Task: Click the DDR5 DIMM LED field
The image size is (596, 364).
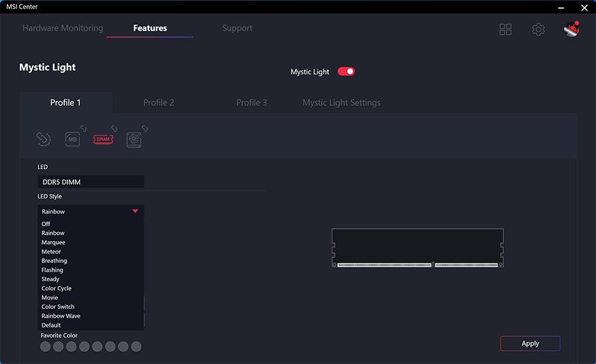Action: [91, 182]
